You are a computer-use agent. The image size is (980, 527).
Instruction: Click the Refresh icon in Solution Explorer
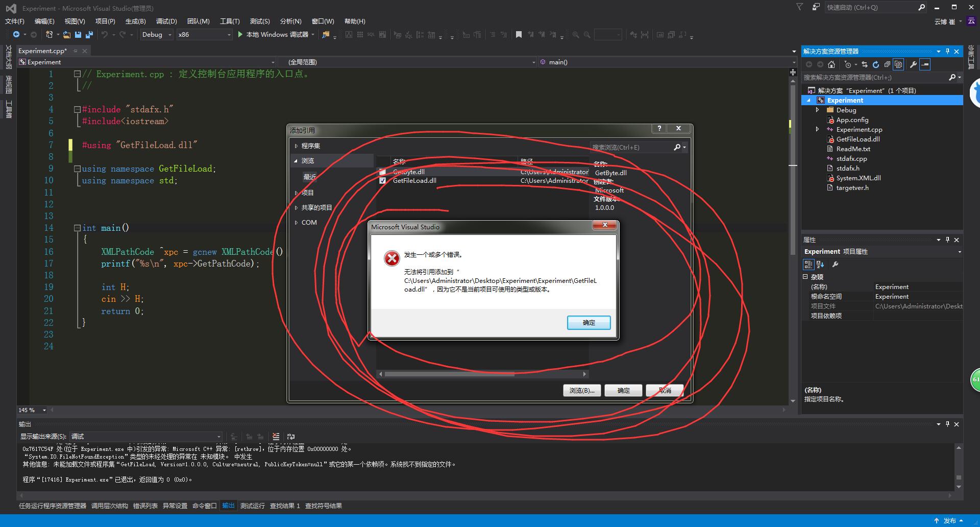pyautogui.click(x=876, y=64)
